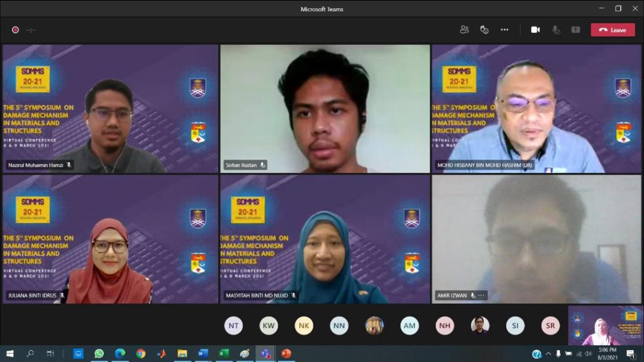Open Microsoft Edge from the taskbar

tap(119, 354)
